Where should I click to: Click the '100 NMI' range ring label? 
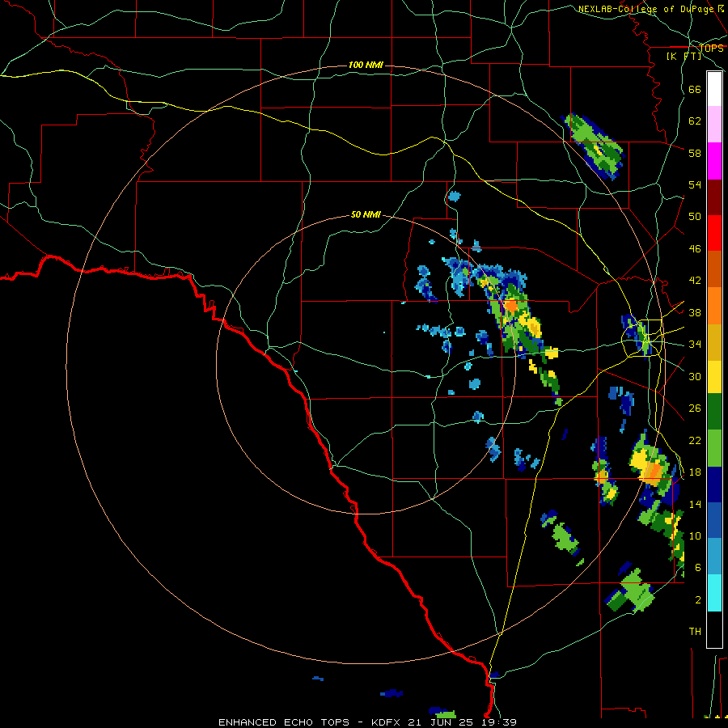click(366, 65)
